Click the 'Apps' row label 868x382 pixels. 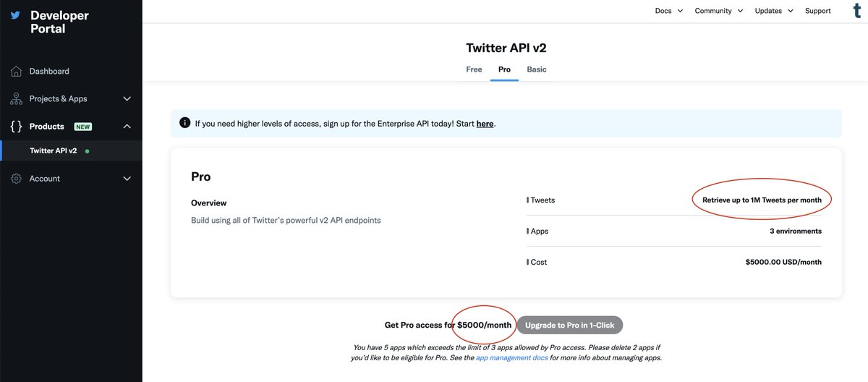tap(540, 231)
